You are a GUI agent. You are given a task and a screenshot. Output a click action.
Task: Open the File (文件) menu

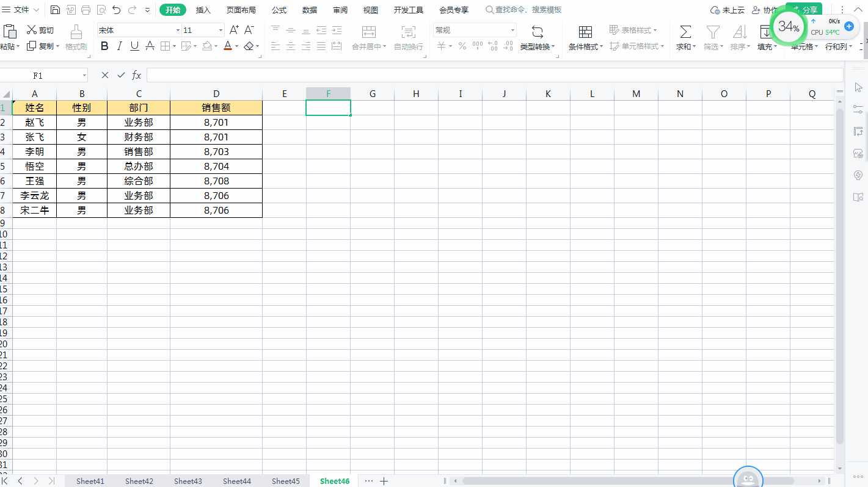[x=21, y=10]
